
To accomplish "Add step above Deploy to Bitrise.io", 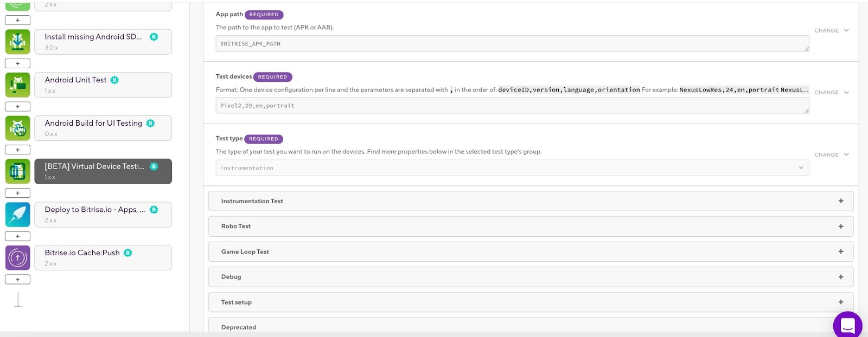I will (18, 193).
